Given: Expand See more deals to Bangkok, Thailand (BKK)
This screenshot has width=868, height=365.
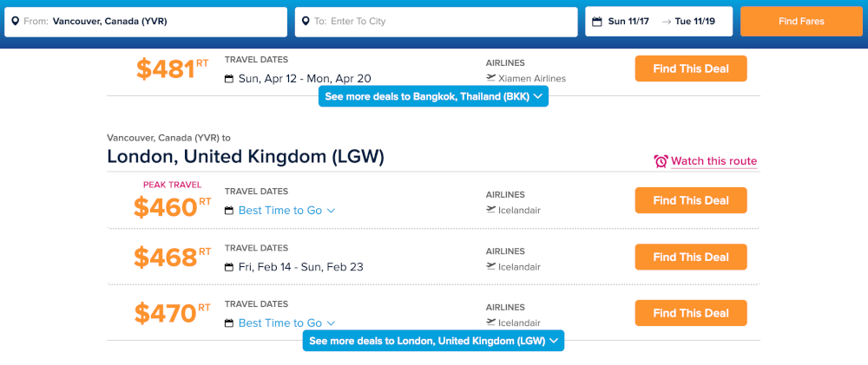Looking at the screenshot, I should (433, 96).
